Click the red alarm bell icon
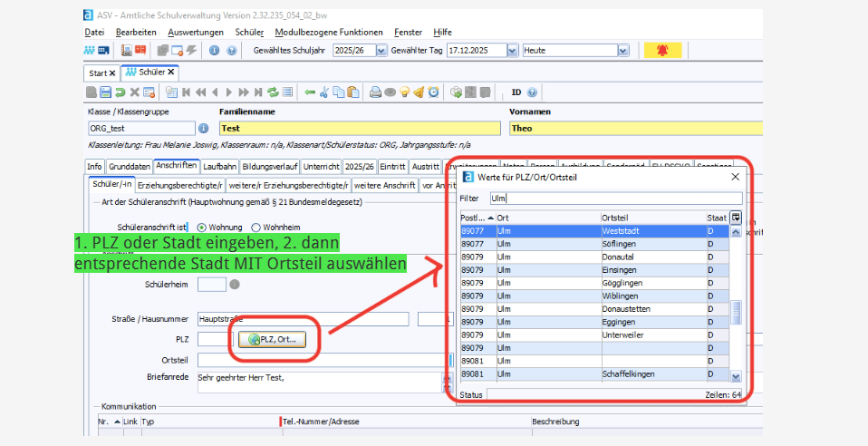 662,51
